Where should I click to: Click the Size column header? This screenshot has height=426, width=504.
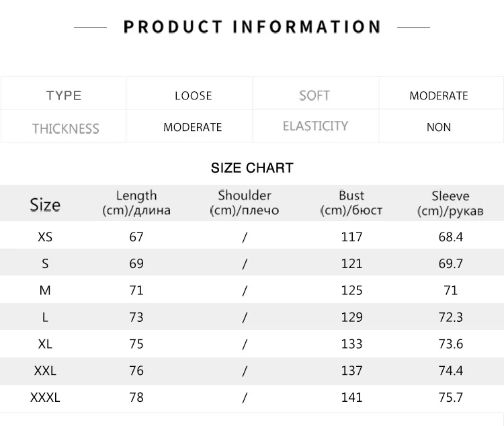click(x=45, y=204)
